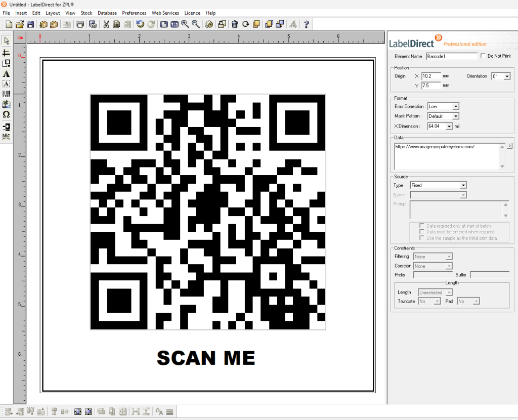
Task: Click the Help question mark icon
Action: (306, 24)
